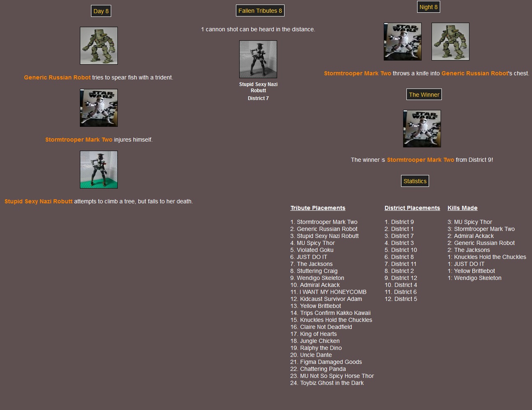
Task: Select '23. MU Not So Spicy Horse Thor' row
Action: pos(332,376)
